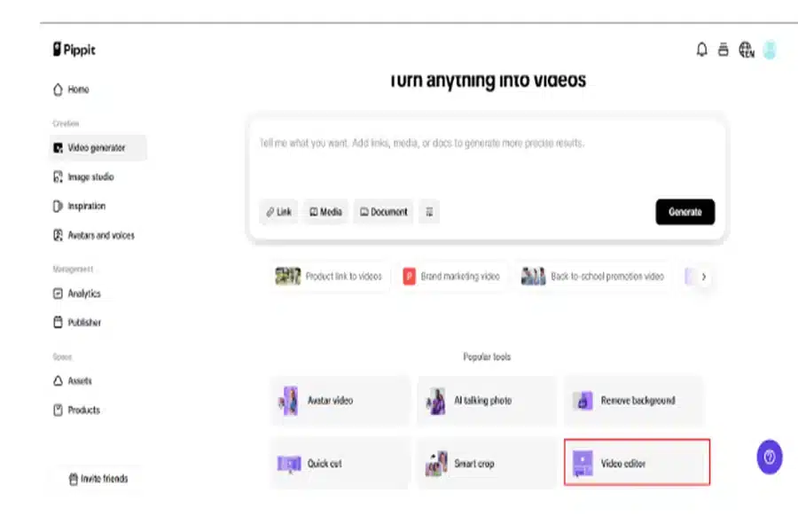Open the AI talking photo tool
The height and width of the screenshot is (532, 798).
487,401
